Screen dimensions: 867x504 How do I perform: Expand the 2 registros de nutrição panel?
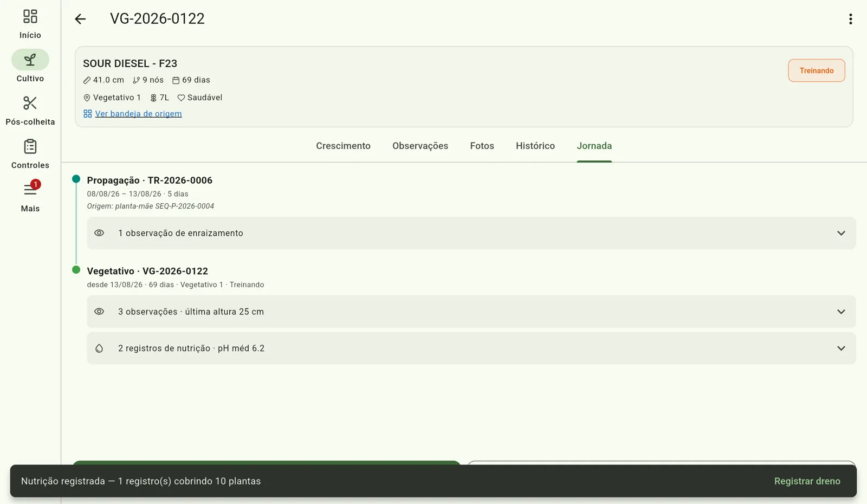pyautogui.click(x=471, y=348)
